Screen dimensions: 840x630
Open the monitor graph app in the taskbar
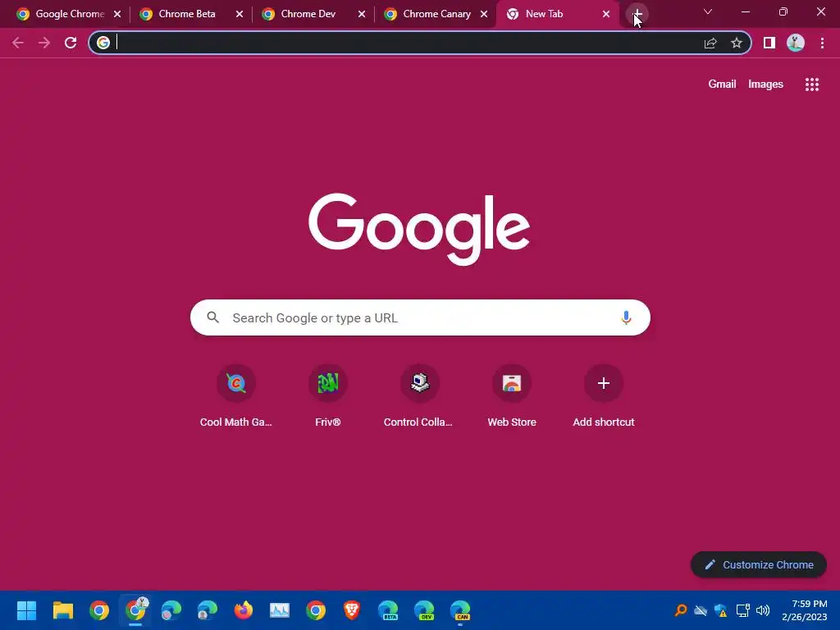tap(280, 610)
